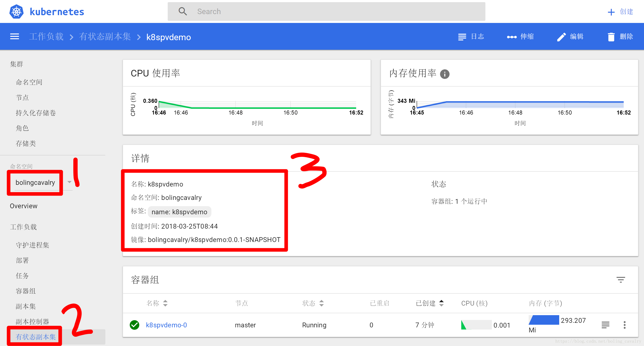
Task: Open the k8spvdemo-0 pod link
Action: click(x=166, y=325)
